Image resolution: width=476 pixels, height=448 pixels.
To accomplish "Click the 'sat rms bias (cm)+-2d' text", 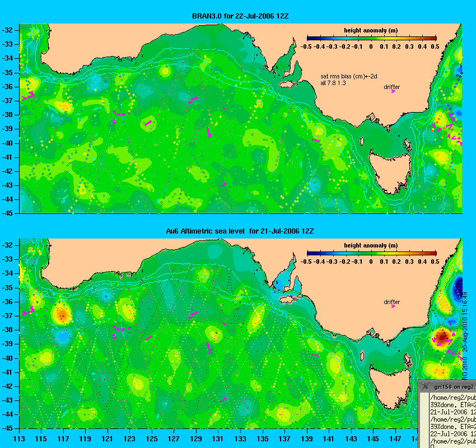I will [349, 77].
